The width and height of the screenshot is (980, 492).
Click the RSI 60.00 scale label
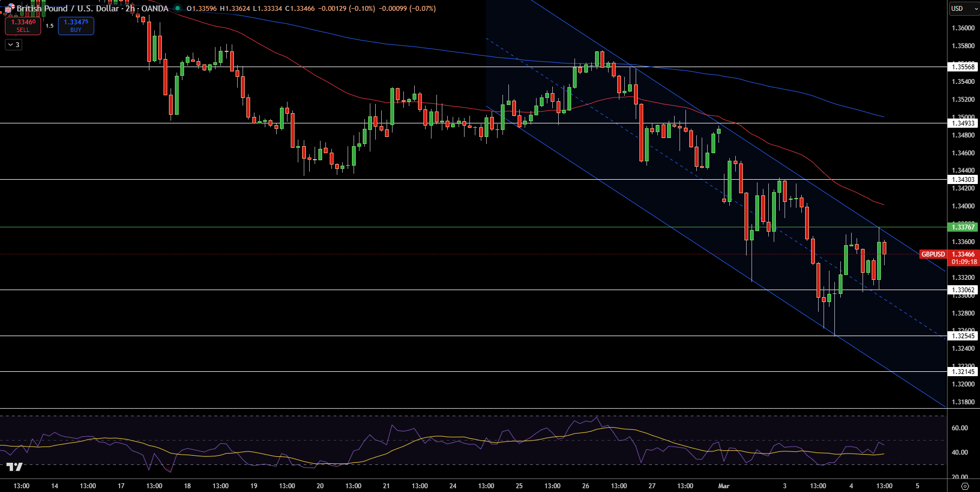point(959,428)
